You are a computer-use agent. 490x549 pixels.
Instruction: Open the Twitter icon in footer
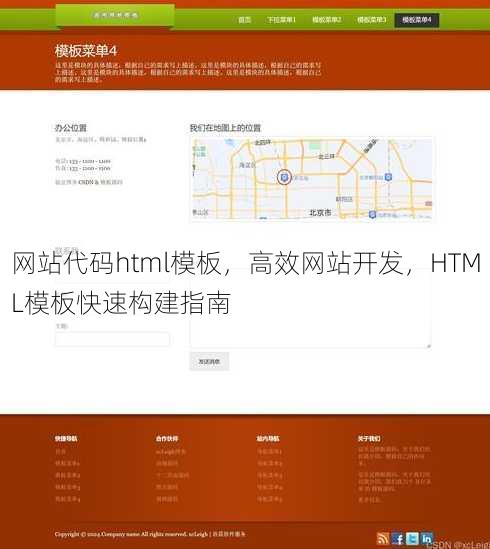[412, 538]
